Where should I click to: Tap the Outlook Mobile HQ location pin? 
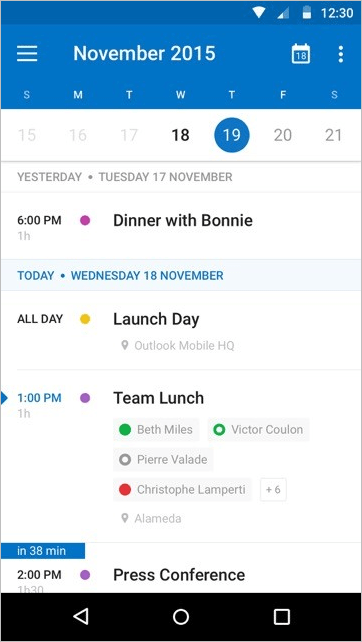pyautogui.click(x=125, y=346)
